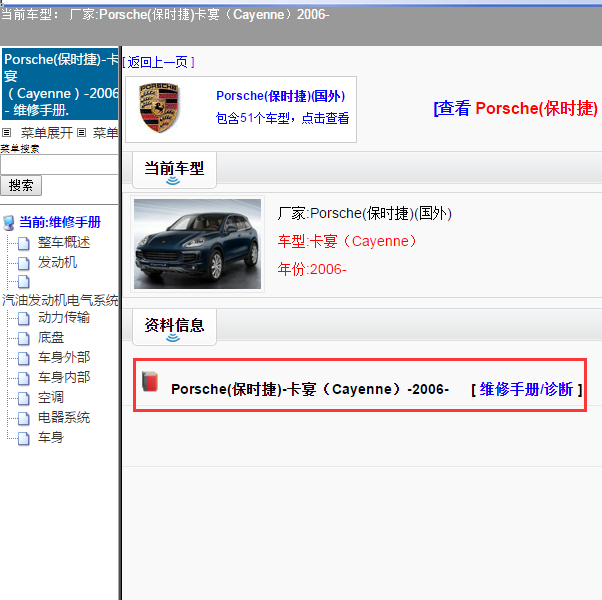Click the page icon beside 动力传输
This screenshot has height=600, width=602.
pos(24,318)
